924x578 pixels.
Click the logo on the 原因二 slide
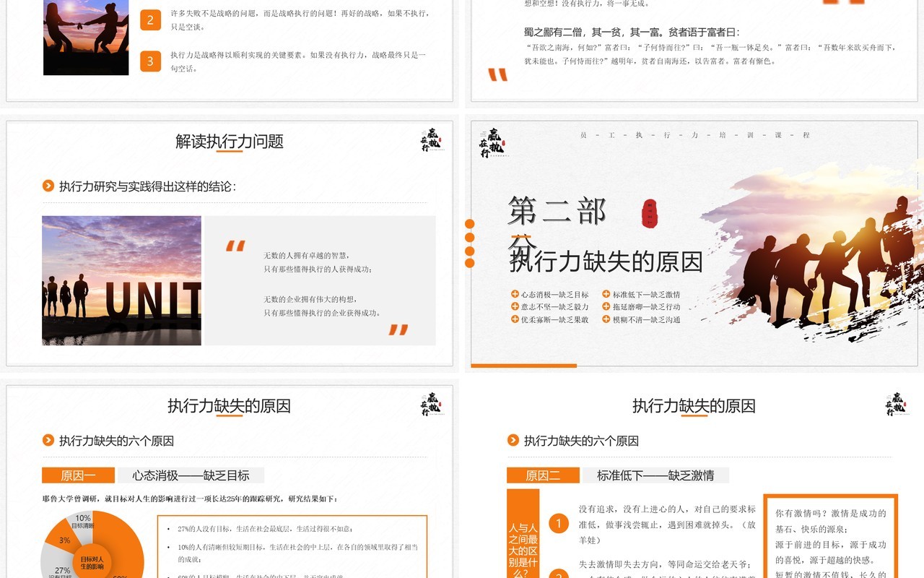click(x=896, y=405)
